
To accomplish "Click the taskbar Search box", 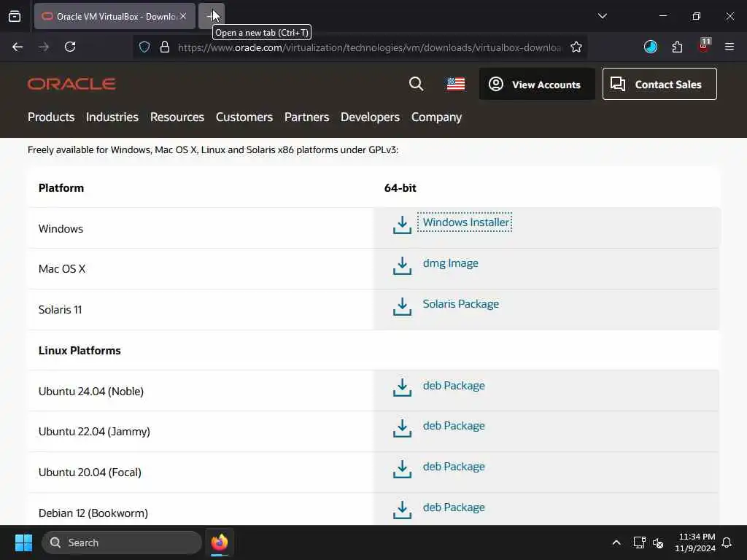I will click(x=122, y=542).
